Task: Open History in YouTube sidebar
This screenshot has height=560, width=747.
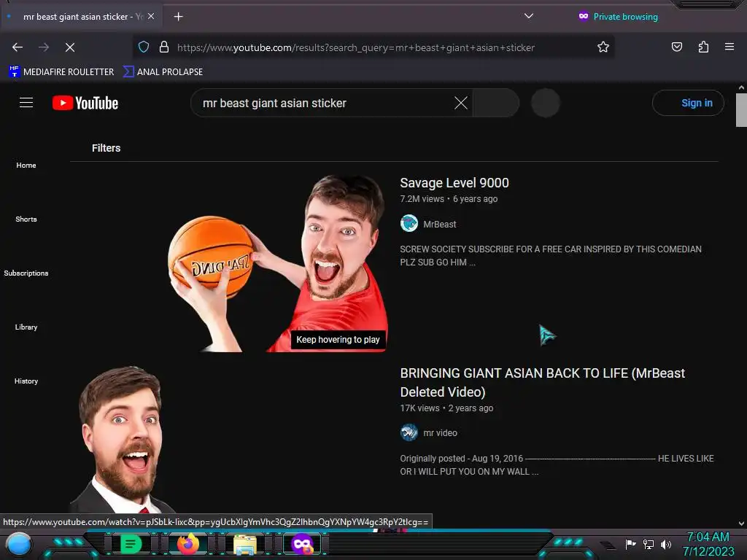Action: 26,381
